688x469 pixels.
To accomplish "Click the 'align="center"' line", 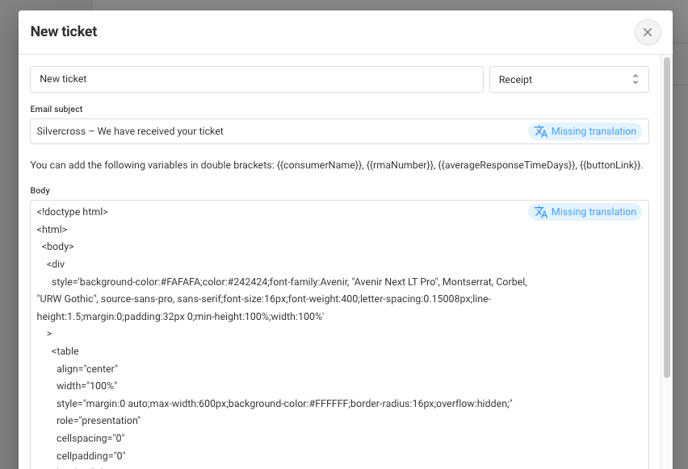I will 87,369.
